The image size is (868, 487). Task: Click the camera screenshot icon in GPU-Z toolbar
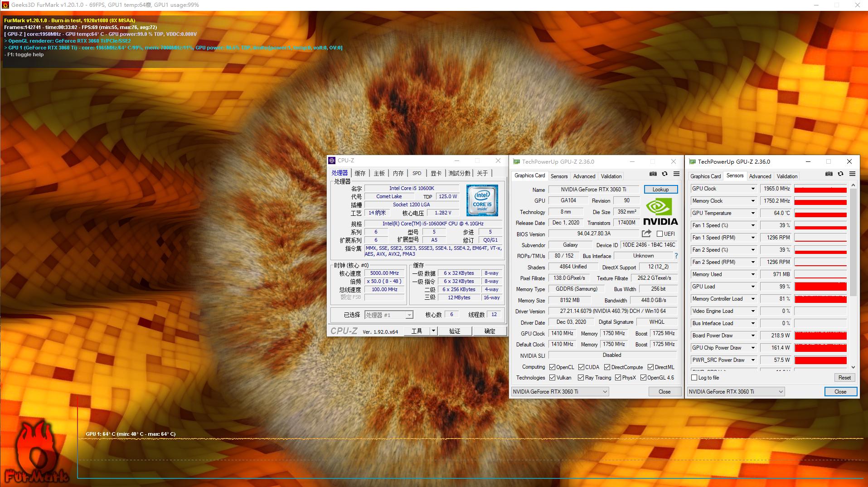pos(653,174)
